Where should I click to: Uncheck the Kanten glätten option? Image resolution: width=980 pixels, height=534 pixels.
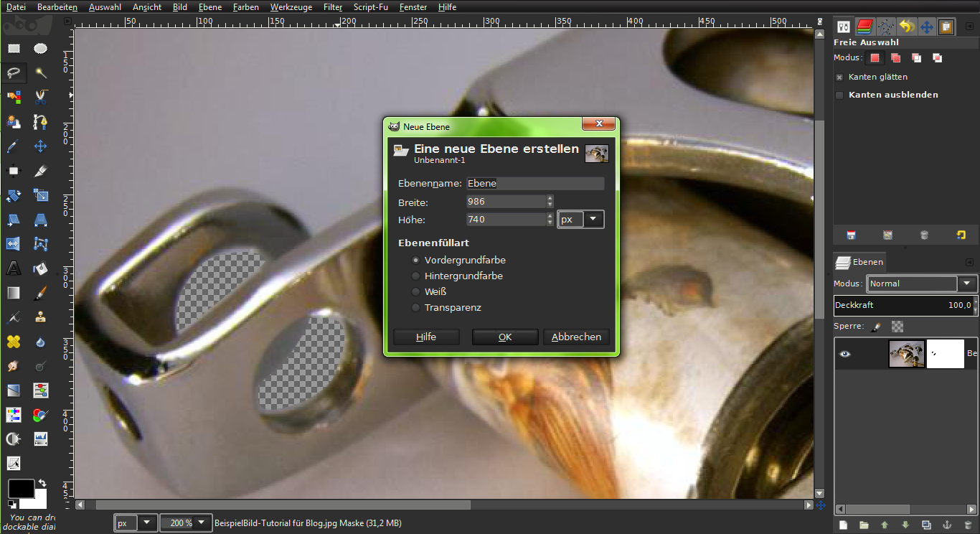click(839, 77)
